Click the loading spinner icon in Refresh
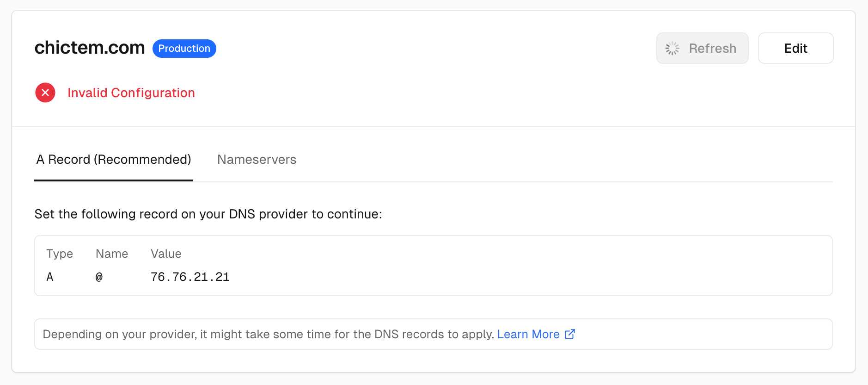Viewport: 868px width, 385px height. coord(672,48)
